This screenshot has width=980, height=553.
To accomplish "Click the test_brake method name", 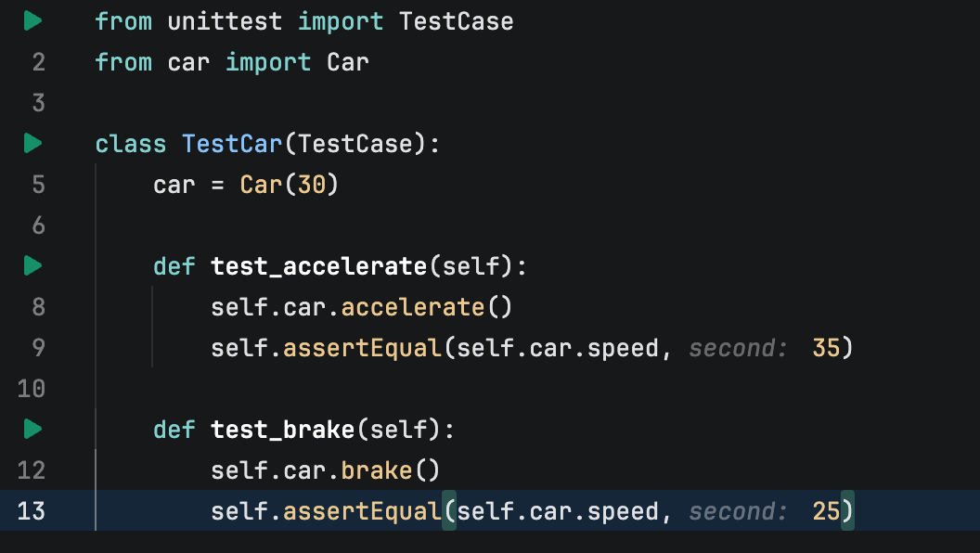I will 282,430.
